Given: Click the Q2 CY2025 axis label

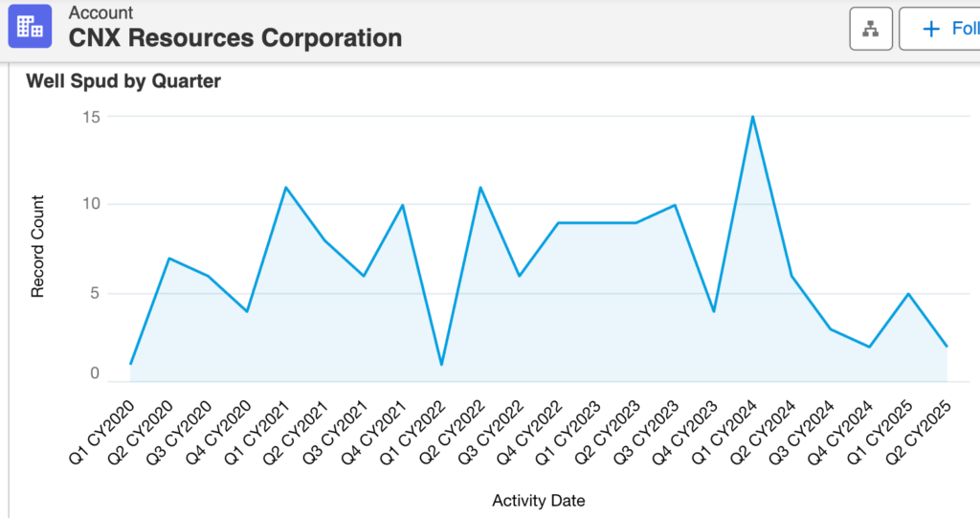Looking at the screenshot, I should point(918,432).
